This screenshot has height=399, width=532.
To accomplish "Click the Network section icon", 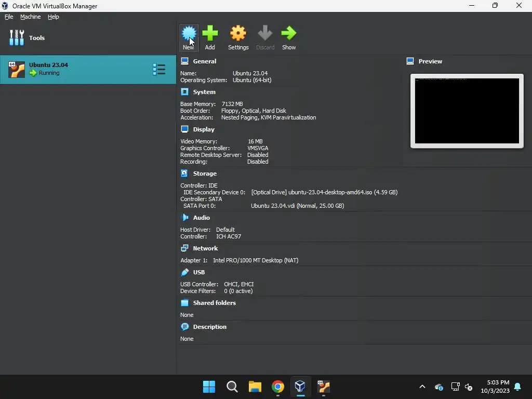I will point(184,248).
